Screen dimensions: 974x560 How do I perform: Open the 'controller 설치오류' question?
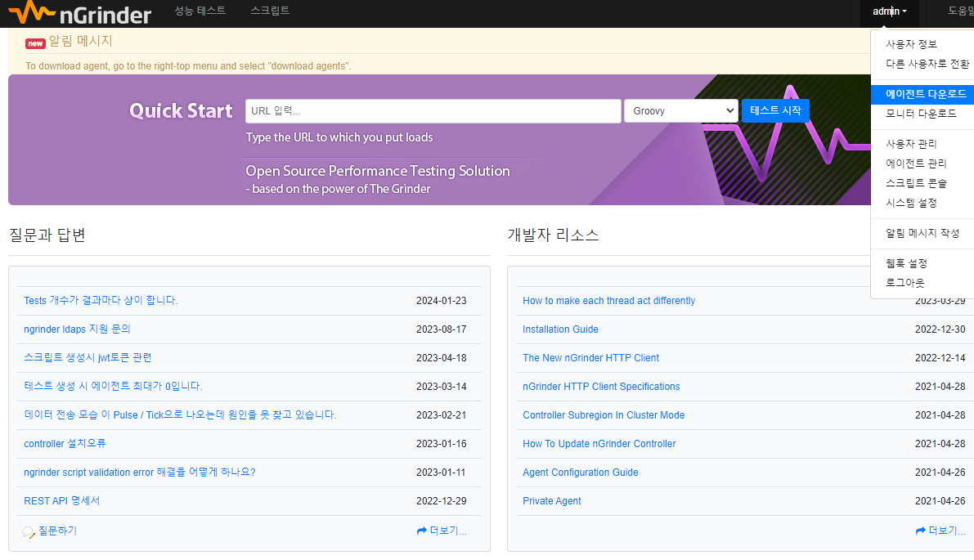pyautogui.click(x=65, y=443)
